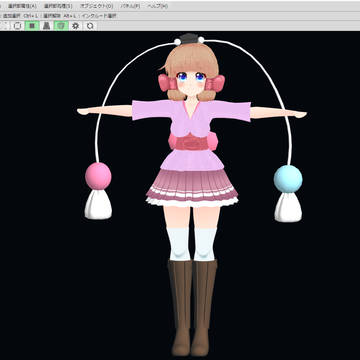Open the 選択部属性(A) menu
The image size is (360, 360).
pos(21,6)
